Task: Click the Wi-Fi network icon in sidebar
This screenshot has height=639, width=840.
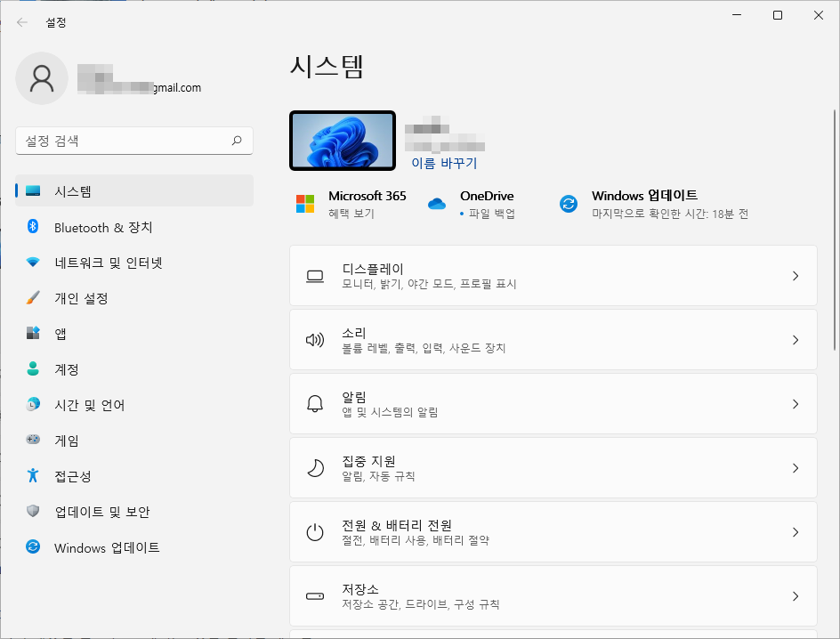Action: click(33, 263)
